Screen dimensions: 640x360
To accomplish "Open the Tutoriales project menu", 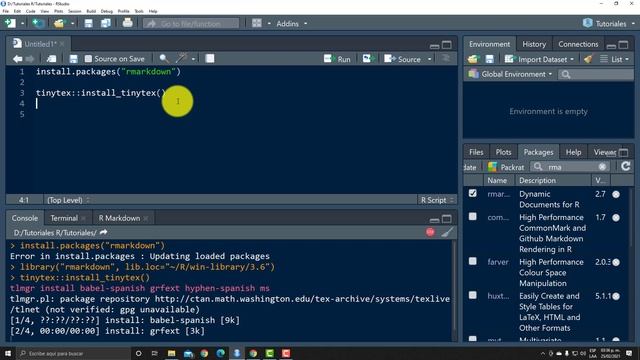I will (609, 24).
